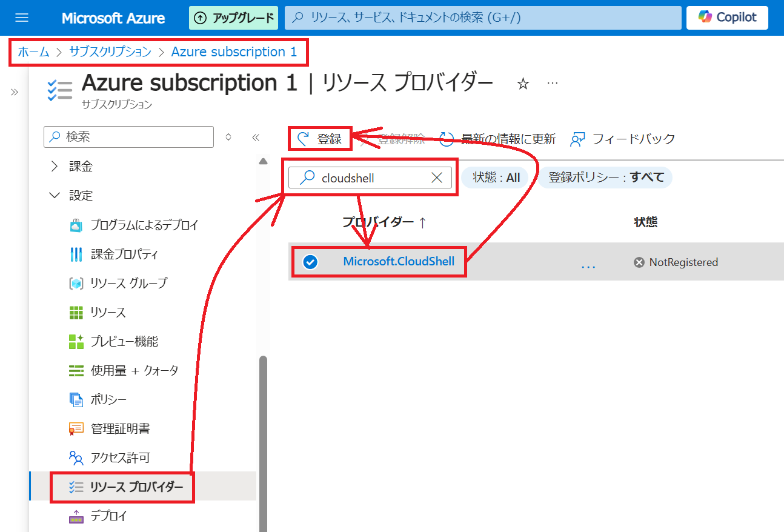This screenshot has width=784, height=532.
Task: Open 使用量 + クォータ
Action: pyautogui.click(x=135, y=370)
